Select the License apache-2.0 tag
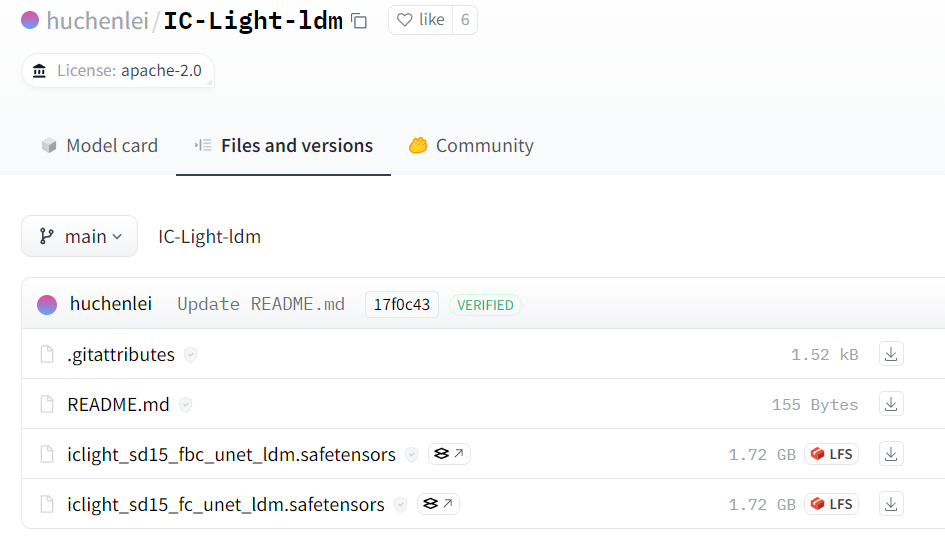 pyautogui.click(x=118, y=71)
